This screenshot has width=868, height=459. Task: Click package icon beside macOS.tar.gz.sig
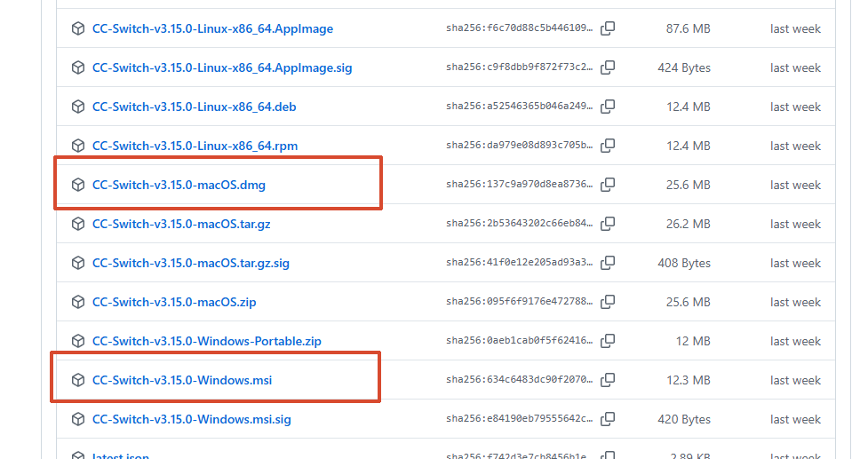[78, 263]
